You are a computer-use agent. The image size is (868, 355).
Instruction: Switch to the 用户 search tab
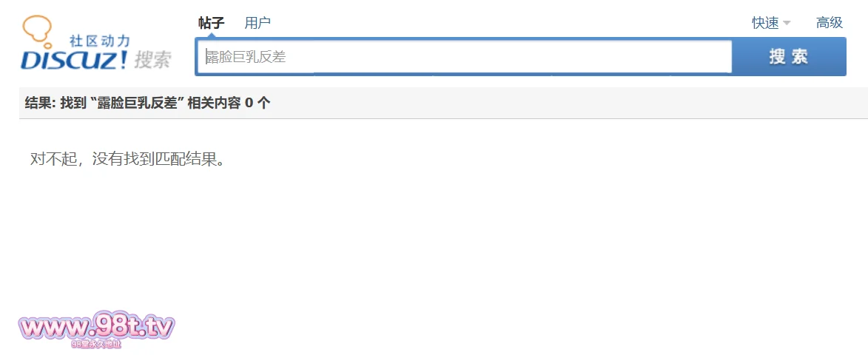click(258, 23)
